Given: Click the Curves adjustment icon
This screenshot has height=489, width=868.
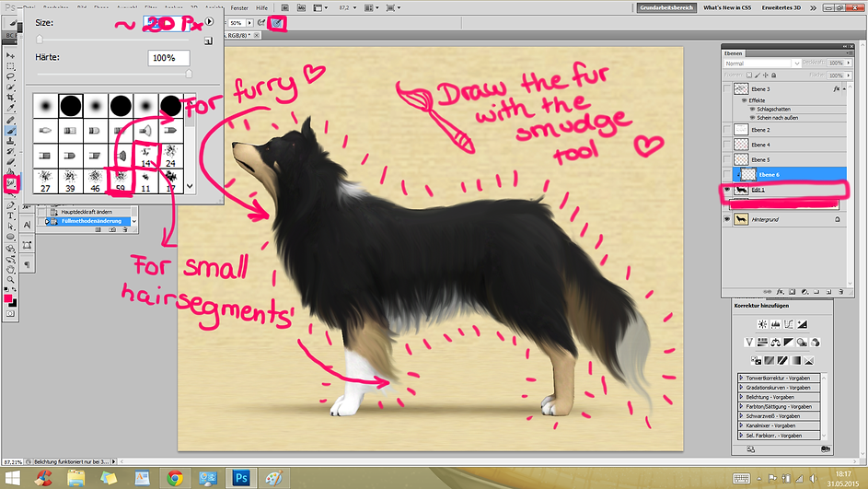Looking at the screenshot, I should (x=789, y=324).
